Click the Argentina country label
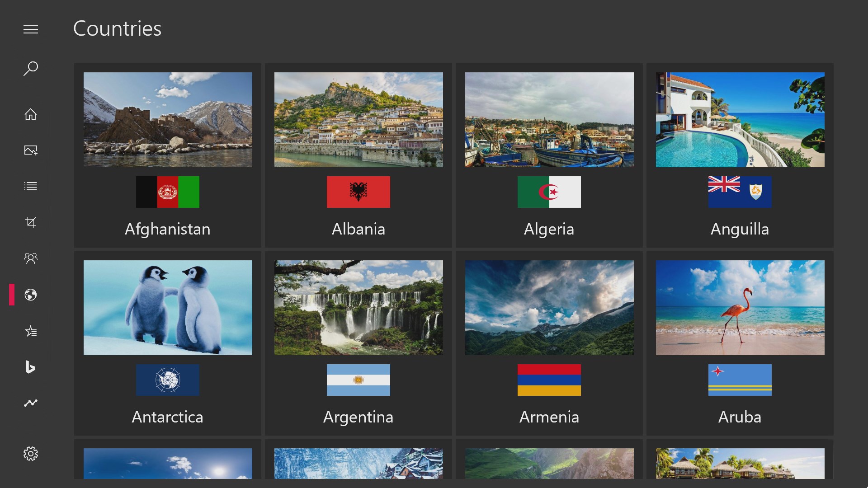868x488 pixels. pyautogui.click(x=358, y=417)
